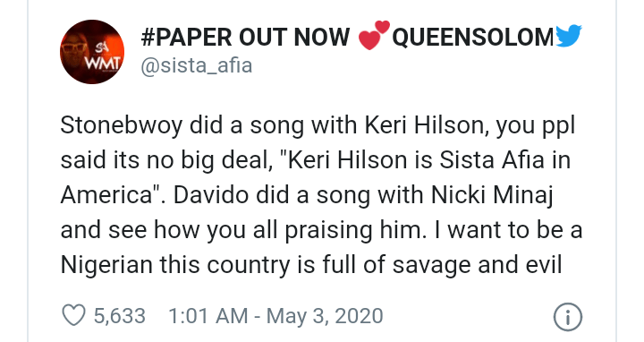Click the 5,633 likes count
The image size is (644, 342).
120,316
